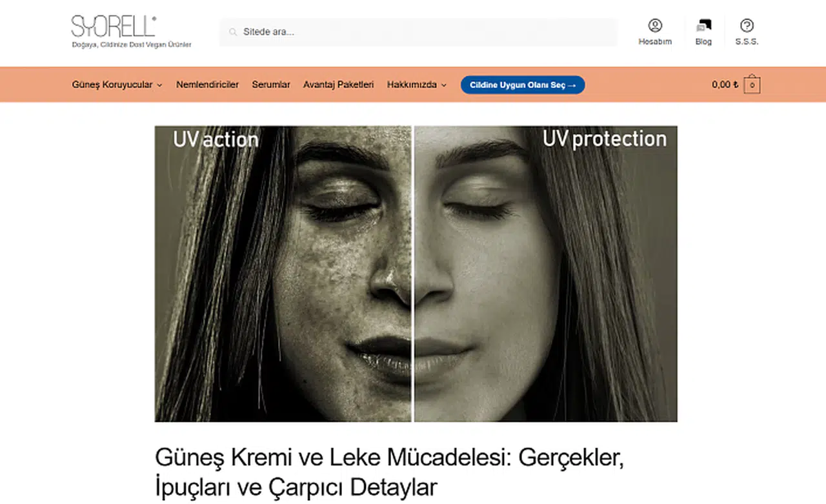Viewport: 826px width, 504px height.
Task: Open the S.S.S. help icon
Action: point(747,26)
